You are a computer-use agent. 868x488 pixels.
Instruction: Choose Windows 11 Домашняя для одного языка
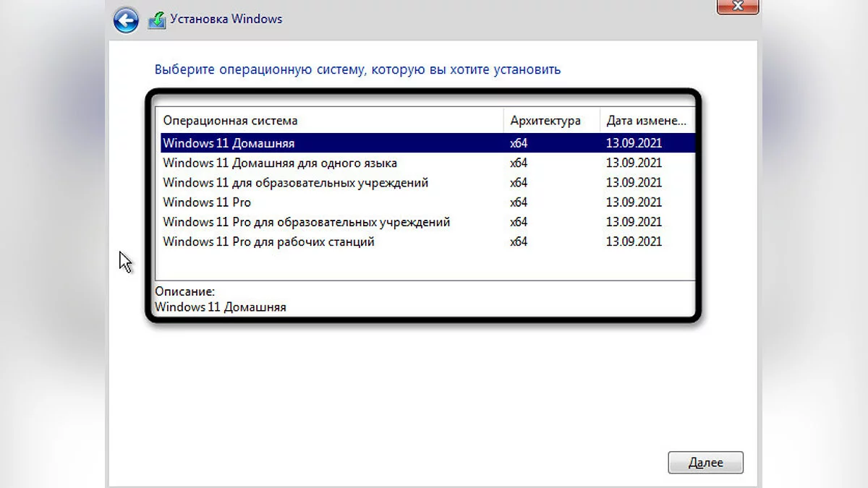(x=279, y=163)
